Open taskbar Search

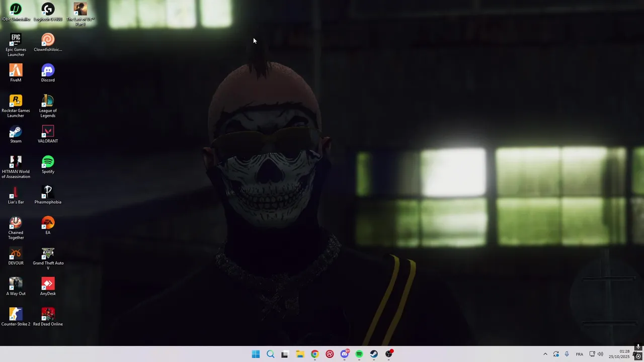(x=270, y=354)
